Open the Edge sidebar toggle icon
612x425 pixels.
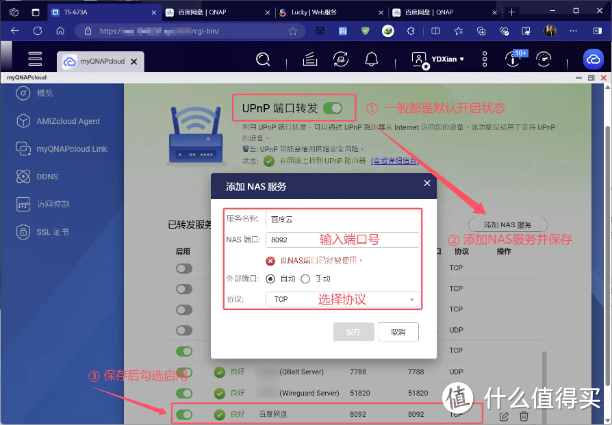click(x=597, y=31)
